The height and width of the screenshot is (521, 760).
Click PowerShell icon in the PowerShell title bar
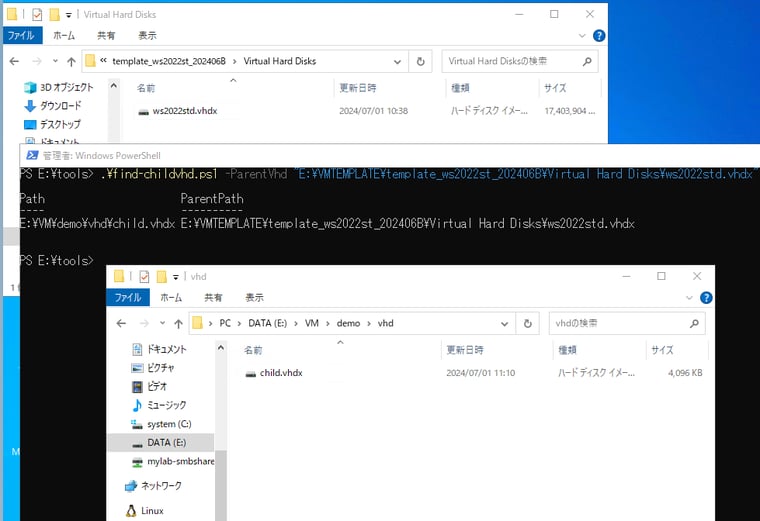tap(32, 156)
